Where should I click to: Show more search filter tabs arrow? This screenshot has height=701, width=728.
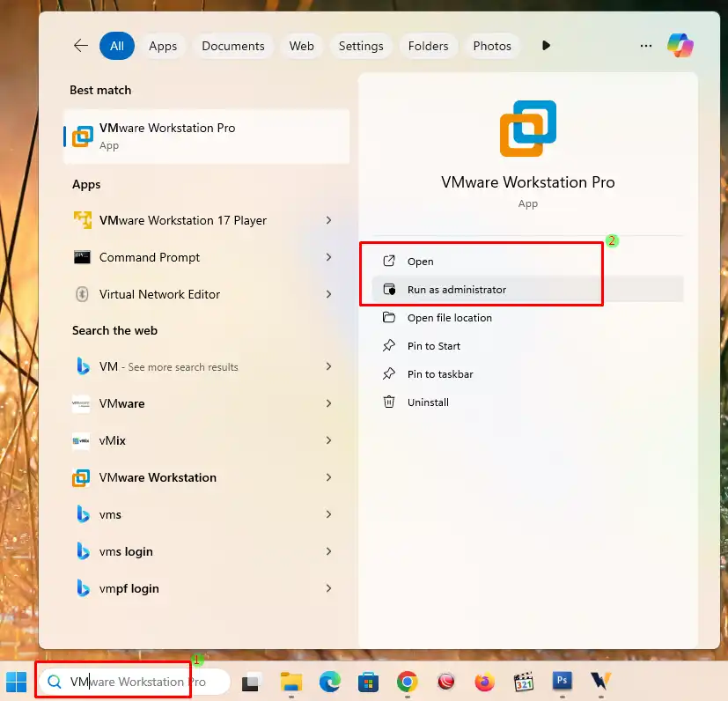[x=546, y=46]
